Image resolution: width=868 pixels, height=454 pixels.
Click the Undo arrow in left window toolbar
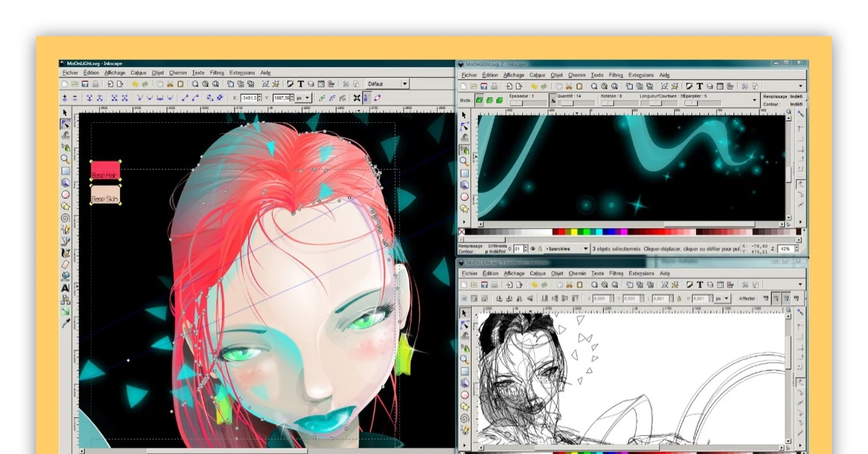135,84
